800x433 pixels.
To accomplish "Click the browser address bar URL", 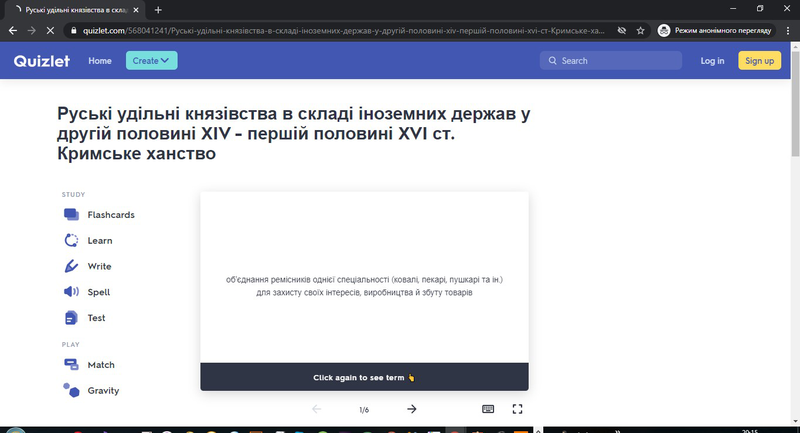I will point(340,31).
